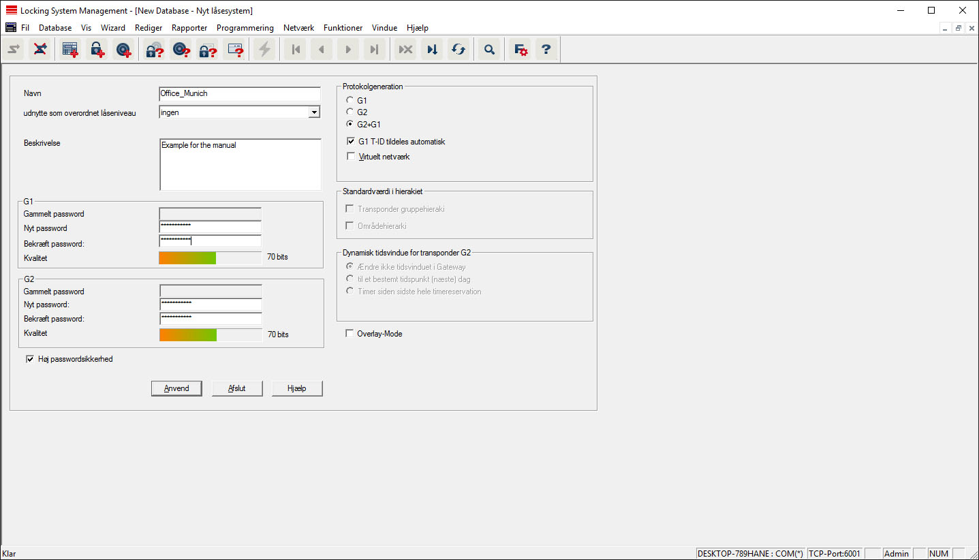Open the search magnifier tool
This screenshot has width=979, height=560.
(x=488, y=49)
